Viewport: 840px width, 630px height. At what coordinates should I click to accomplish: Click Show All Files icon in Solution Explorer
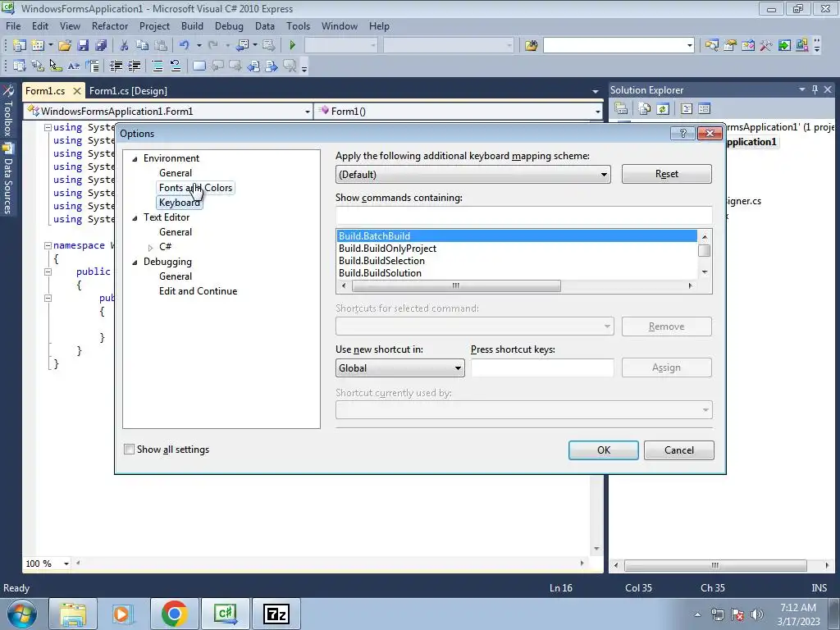pos(645,109)
